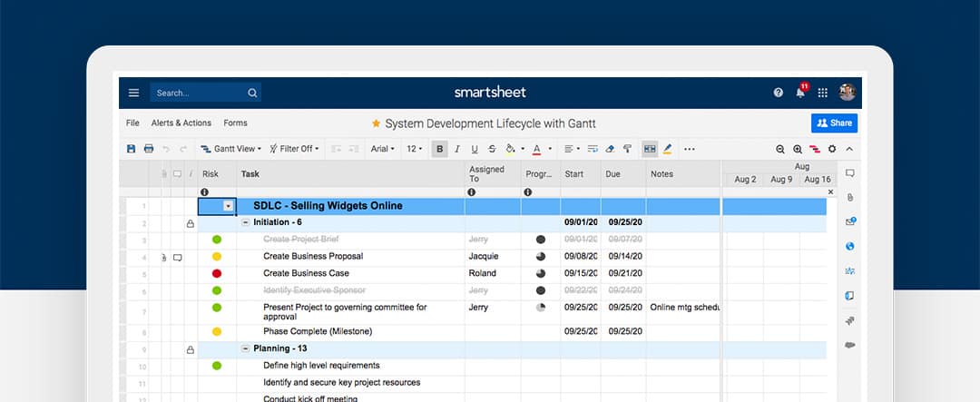Screen dimensions: 980x402
Task: Zoom out the Gantt chart
Action: pos(780,149)
